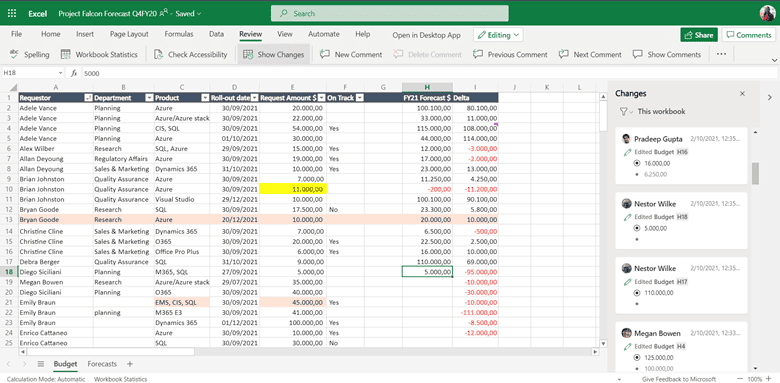The height and width of the screenshot is (383, 780).
Task: Open the app launcher waffle icon
Action: [x=12, y=13]
